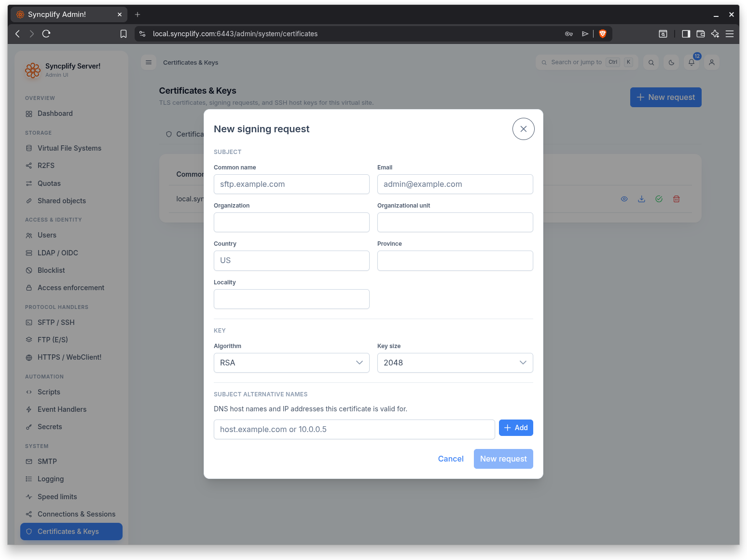Select Certificates & Keys in sidebar
Screen dimensions: 747x560
tap(71, 532)
